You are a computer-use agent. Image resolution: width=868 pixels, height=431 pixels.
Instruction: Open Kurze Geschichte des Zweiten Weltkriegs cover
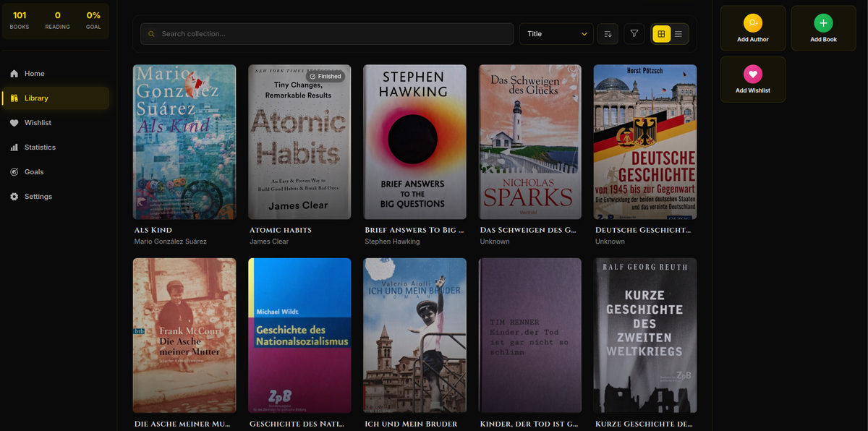click(645, 336)
